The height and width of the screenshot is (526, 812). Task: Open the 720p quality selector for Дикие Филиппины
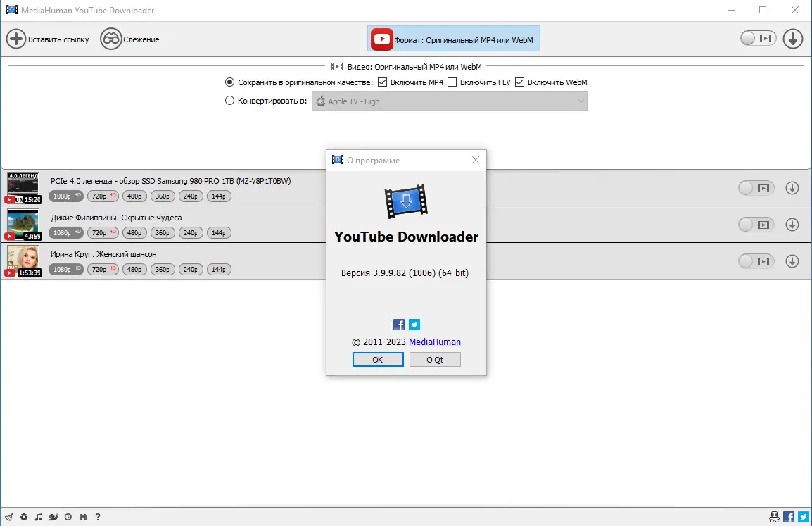tap(103, 232)
